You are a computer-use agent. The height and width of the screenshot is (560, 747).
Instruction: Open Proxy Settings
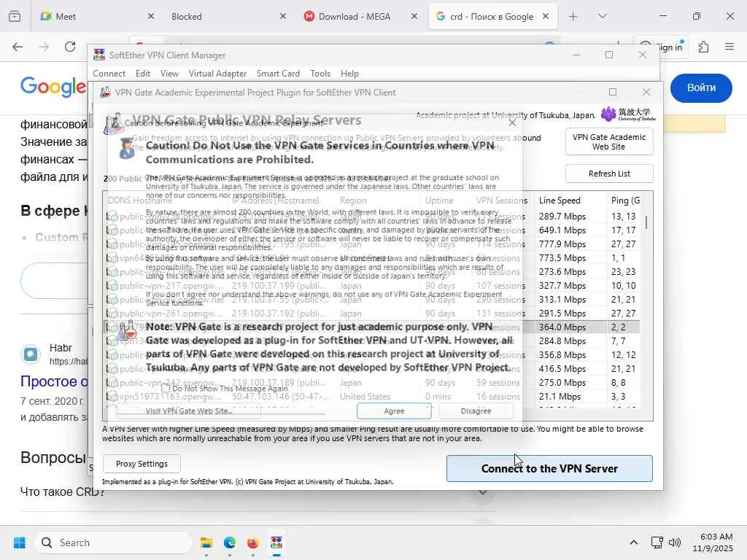tap(142, 464)
